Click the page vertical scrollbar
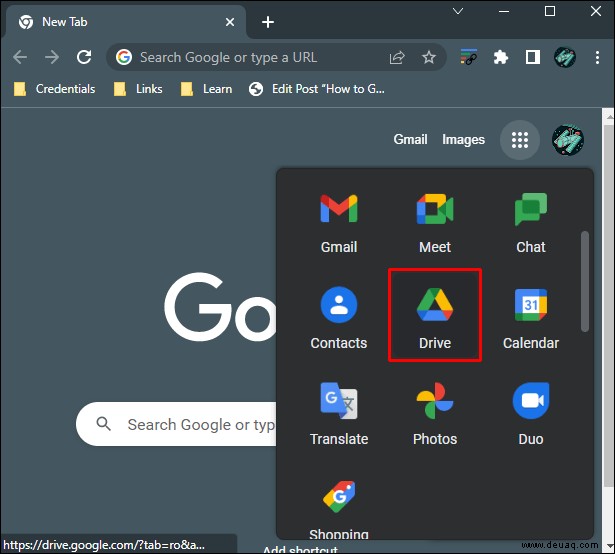Screen dimensions: 615x554 point(609,306)
